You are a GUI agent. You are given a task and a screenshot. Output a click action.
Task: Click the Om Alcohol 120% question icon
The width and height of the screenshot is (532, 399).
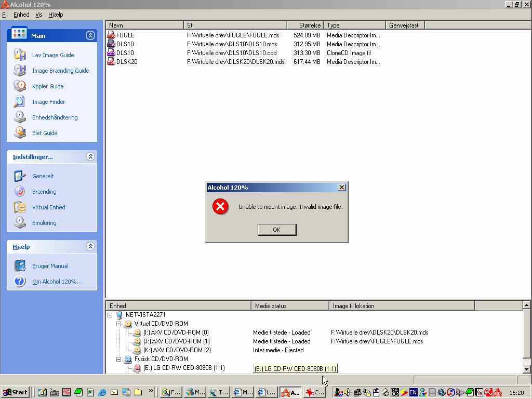pos(20,281)
